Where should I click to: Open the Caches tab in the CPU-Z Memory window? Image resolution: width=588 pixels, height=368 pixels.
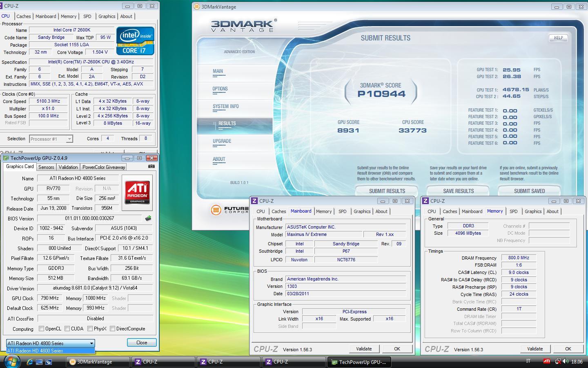coord(450,211)
